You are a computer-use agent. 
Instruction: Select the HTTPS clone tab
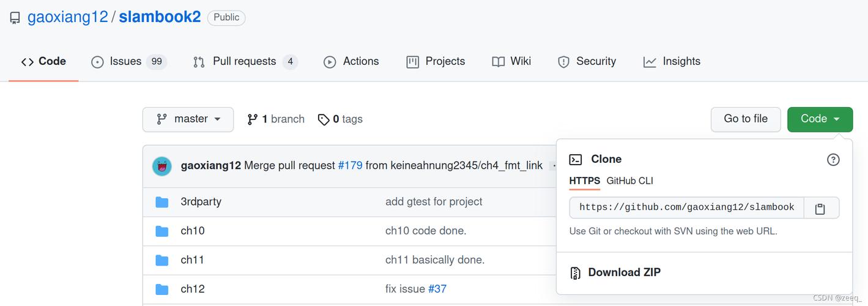(585, 181)
